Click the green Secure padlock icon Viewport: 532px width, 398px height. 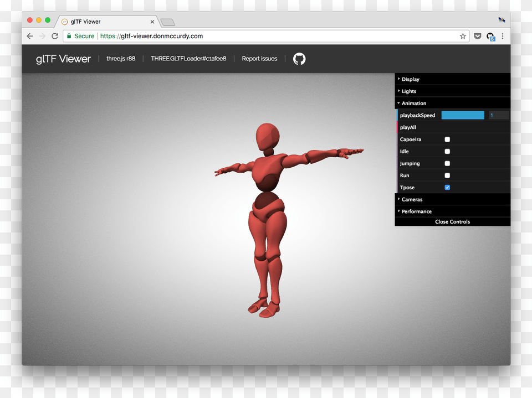coord(69,36)
